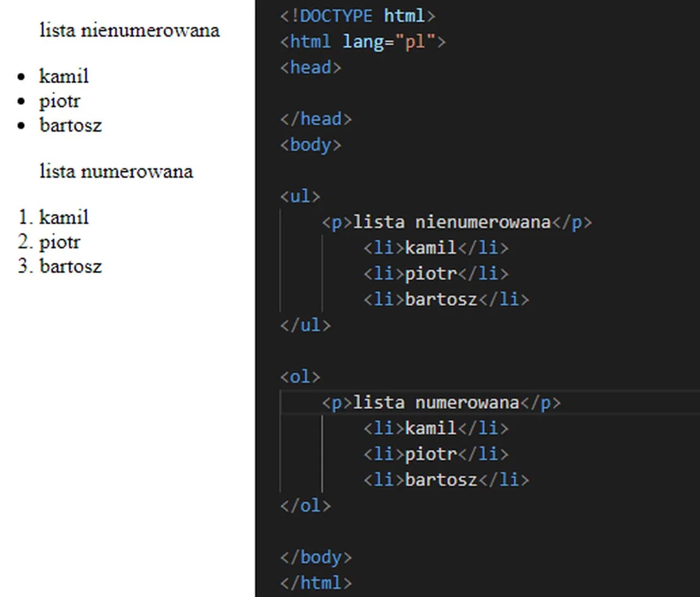Screen dimensions: 700x597
Task: Click the opening <body> tag
Action: (310, 144)
